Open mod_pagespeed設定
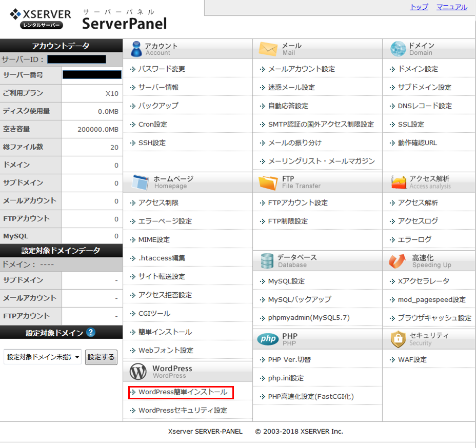 coord(432,300)
